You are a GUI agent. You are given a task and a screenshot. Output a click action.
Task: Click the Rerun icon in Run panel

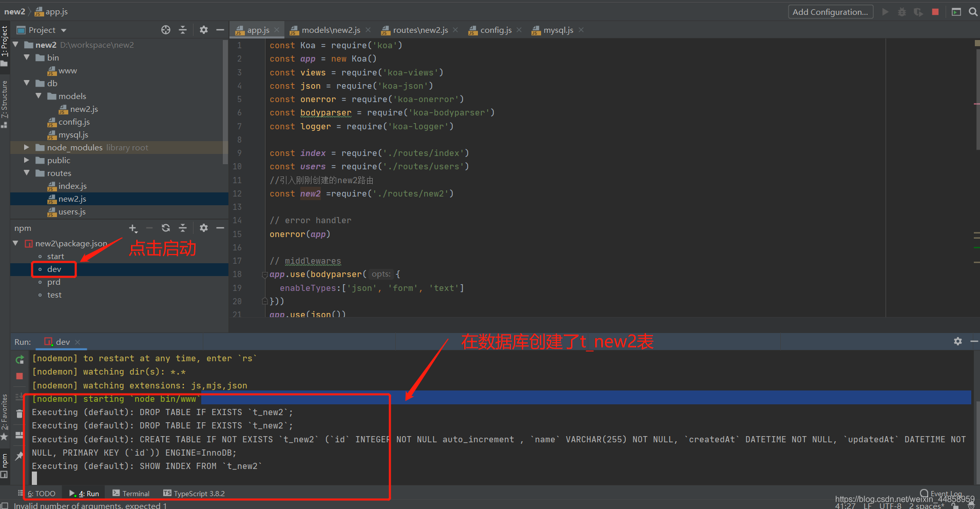click(20, 360)
